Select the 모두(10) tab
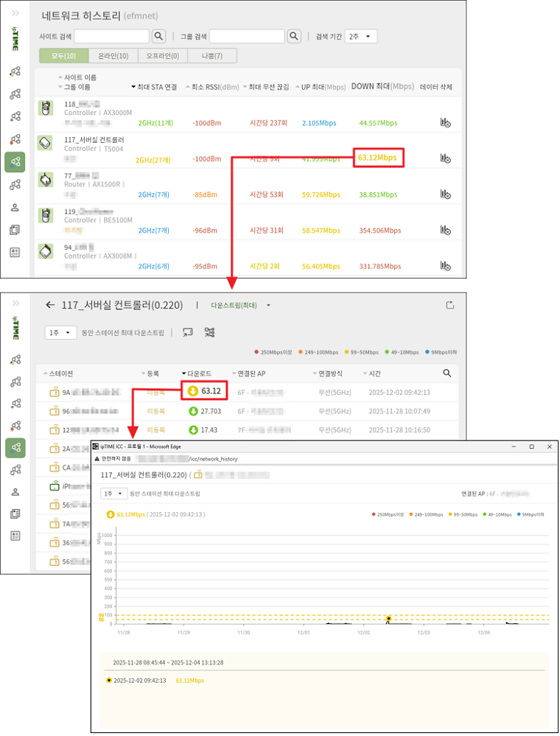560x736 pixels. click(x=64, y=56)
